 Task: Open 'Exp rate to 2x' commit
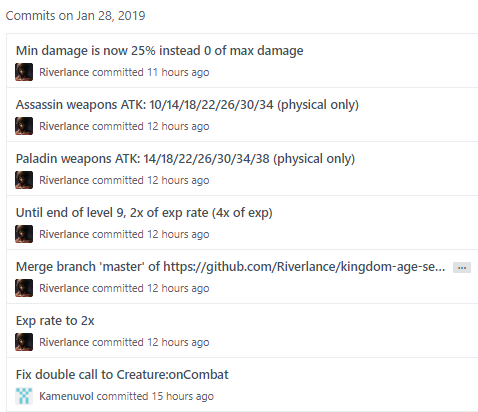click(x=55, y=321)
